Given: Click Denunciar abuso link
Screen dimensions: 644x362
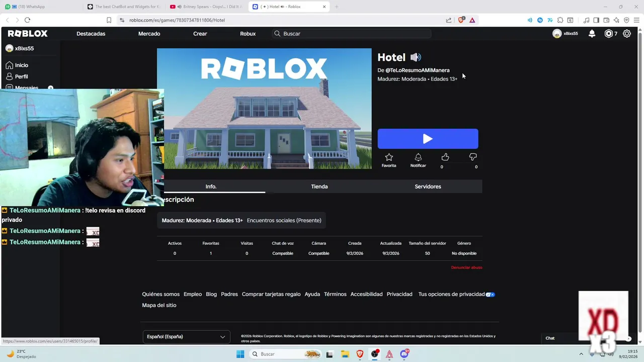Looking at the screenshot, I should (466, 267).
